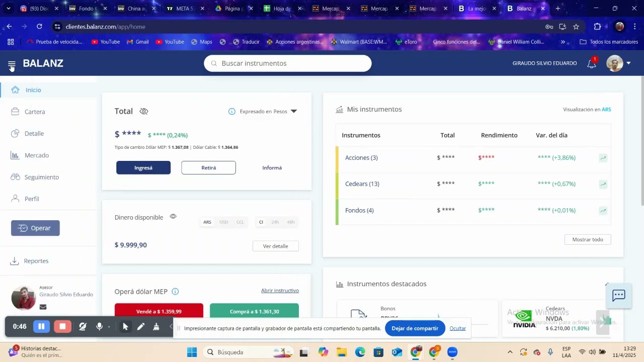The width and height of the screenshot is (644, 362).
Task: Click the Ingresá button
Action: (x=143, y=168)
